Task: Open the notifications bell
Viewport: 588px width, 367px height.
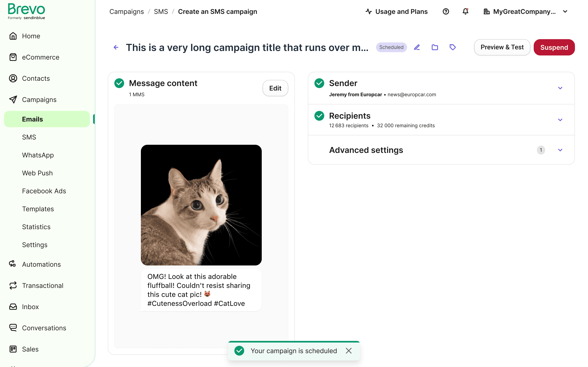Action: tap(465, 11)
